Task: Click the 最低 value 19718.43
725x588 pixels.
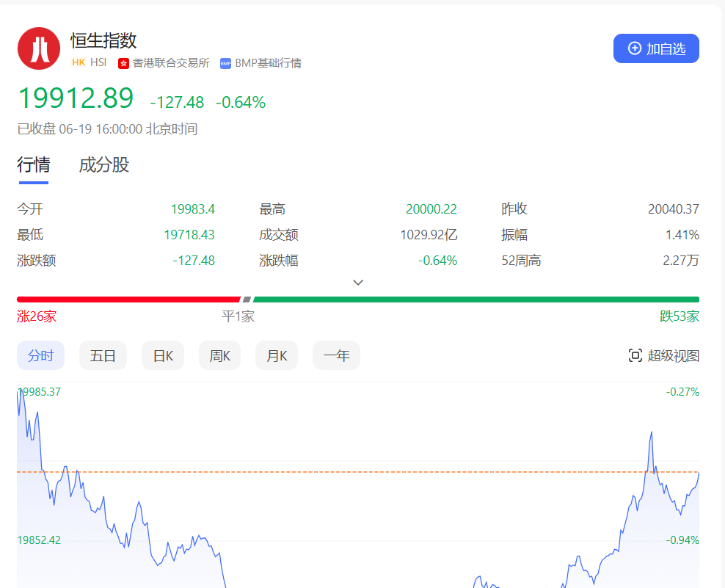Action: coord(189,235)
